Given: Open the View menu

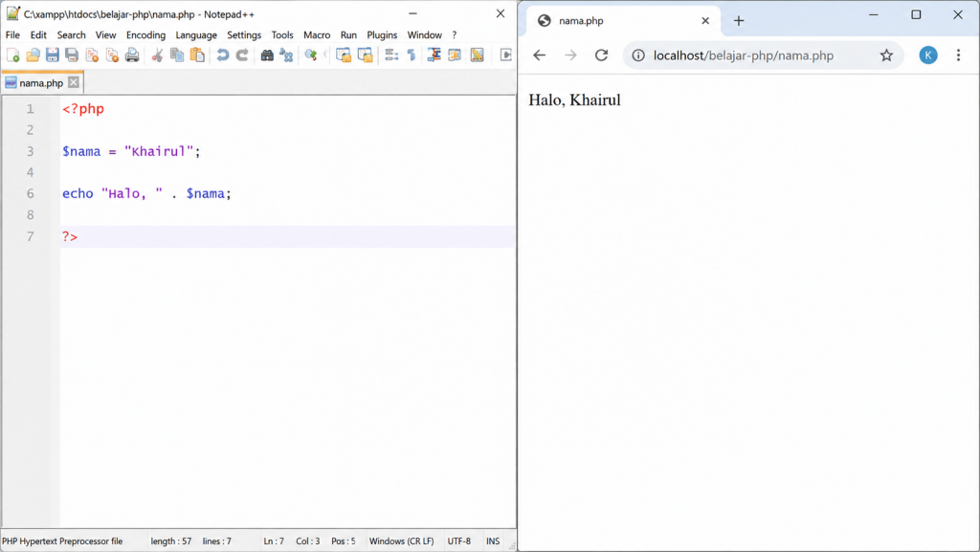Looking at the screenshot, I should (105, 35).
